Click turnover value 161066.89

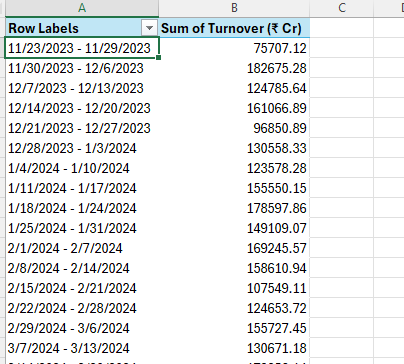pos(234,108)
